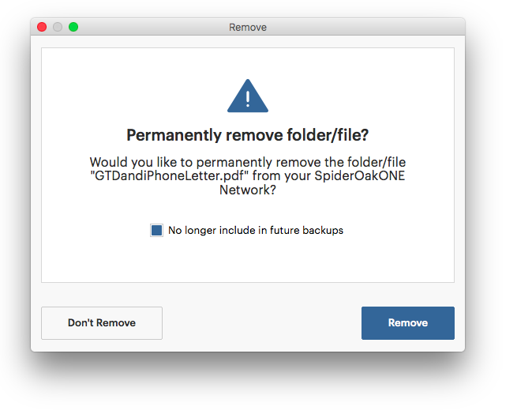Click the "Remove" window title text
This screenshot has width=532, height=418.
(x=248, y=27)
